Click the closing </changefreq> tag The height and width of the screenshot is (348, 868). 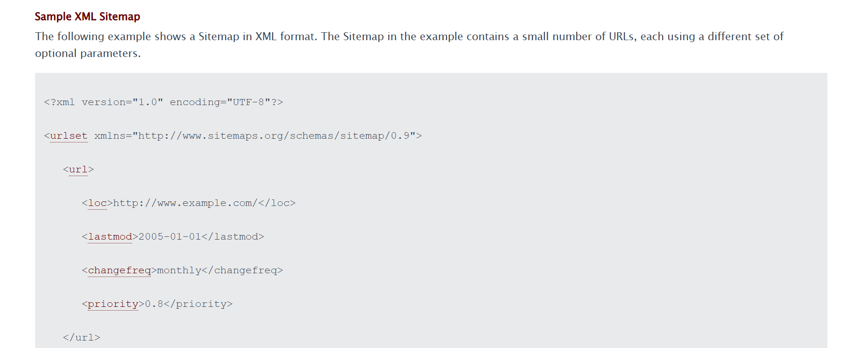[242, 270]
